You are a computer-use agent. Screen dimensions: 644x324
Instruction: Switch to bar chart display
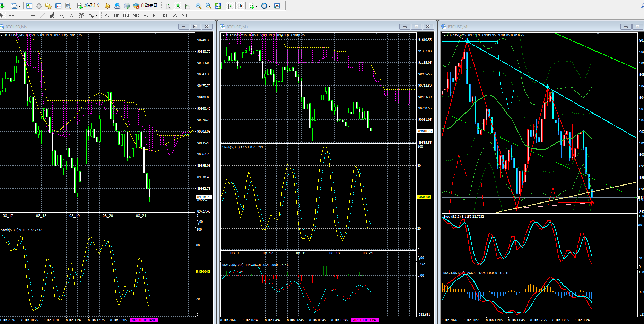(168, 6)
